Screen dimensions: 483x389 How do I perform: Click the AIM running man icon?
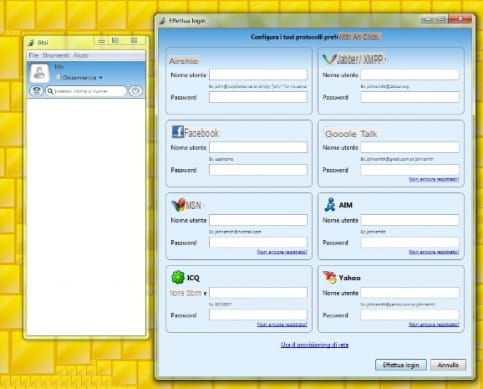(330, 205)
